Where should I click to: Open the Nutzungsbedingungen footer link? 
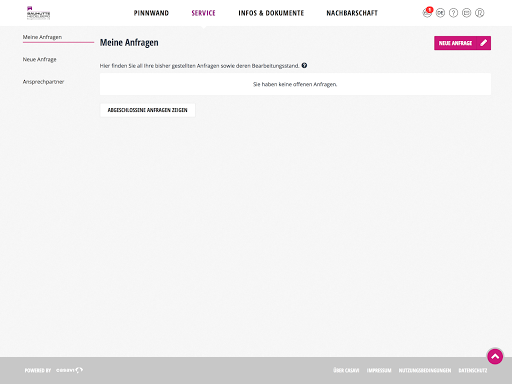[425, 370]
